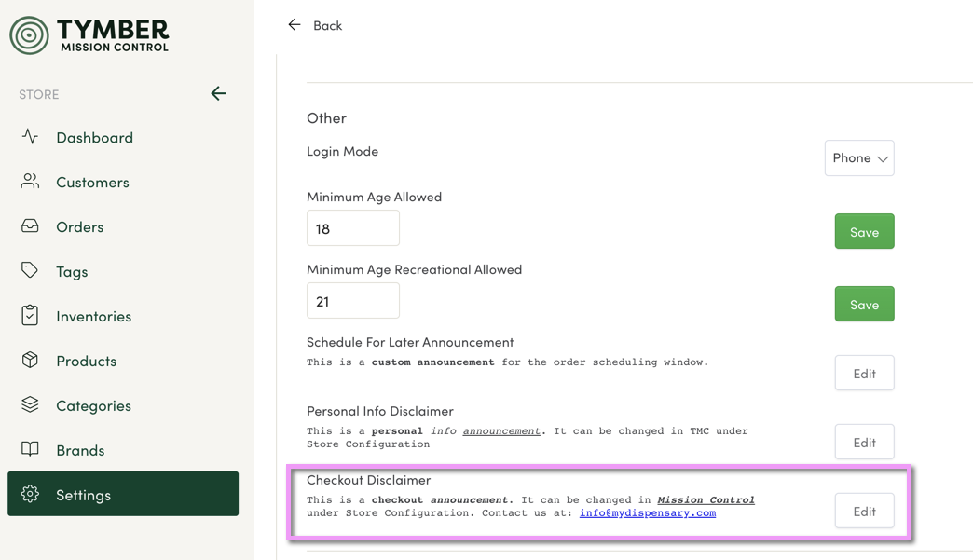The image size is (973, 560).
Task: Click the Products box icon
Action: point(30,361)
